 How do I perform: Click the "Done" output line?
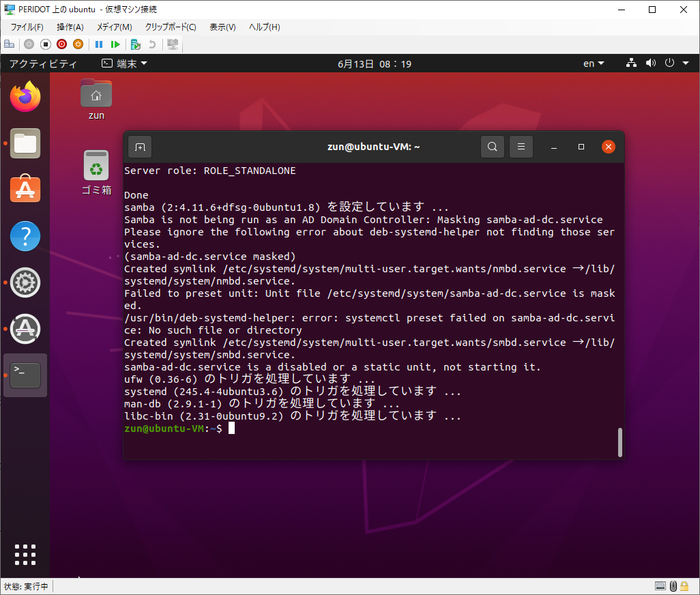pos(136,195)
